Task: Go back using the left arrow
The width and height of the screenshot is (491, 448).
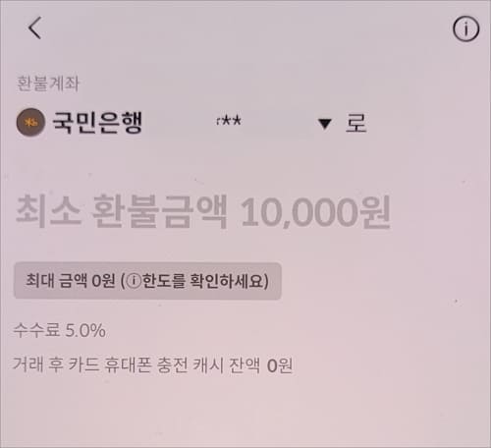Action: click(34, 28)
